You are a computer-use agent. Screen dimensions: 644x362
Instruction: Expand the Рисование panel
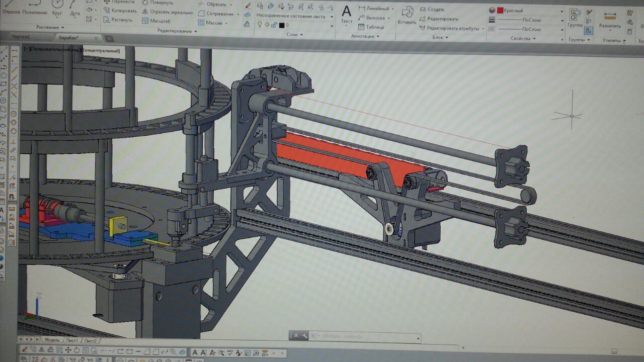(50, 27)
